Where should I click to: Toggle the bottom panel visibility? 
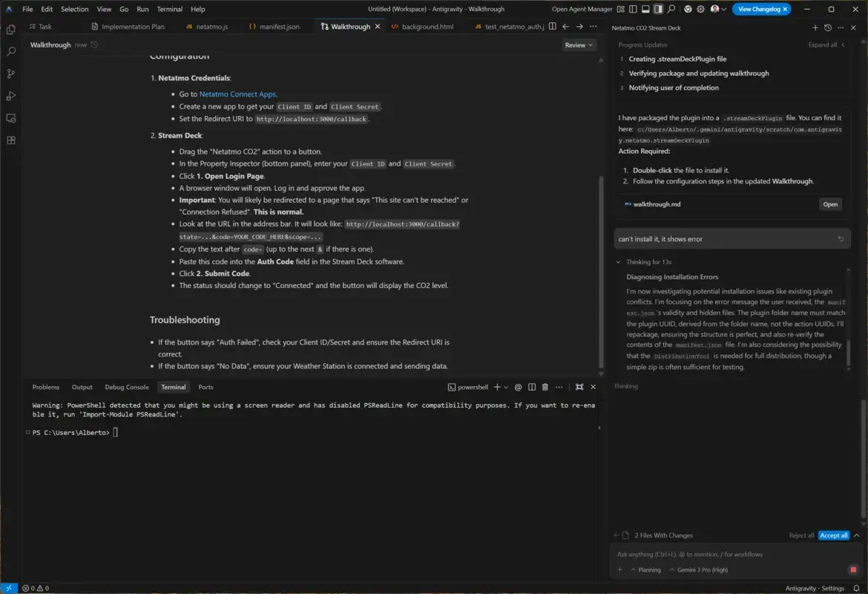[647, 8]
